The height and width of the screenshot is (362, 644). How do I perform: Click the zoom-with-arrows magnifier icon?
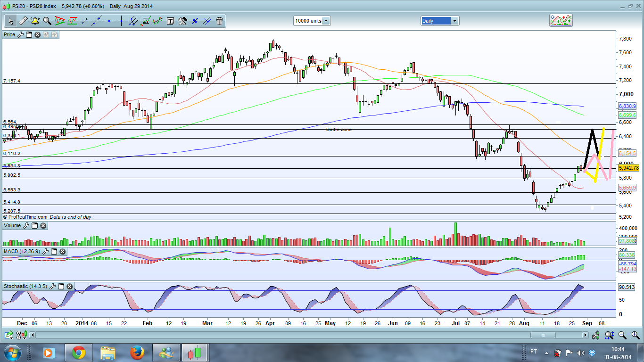click(609, 335)
